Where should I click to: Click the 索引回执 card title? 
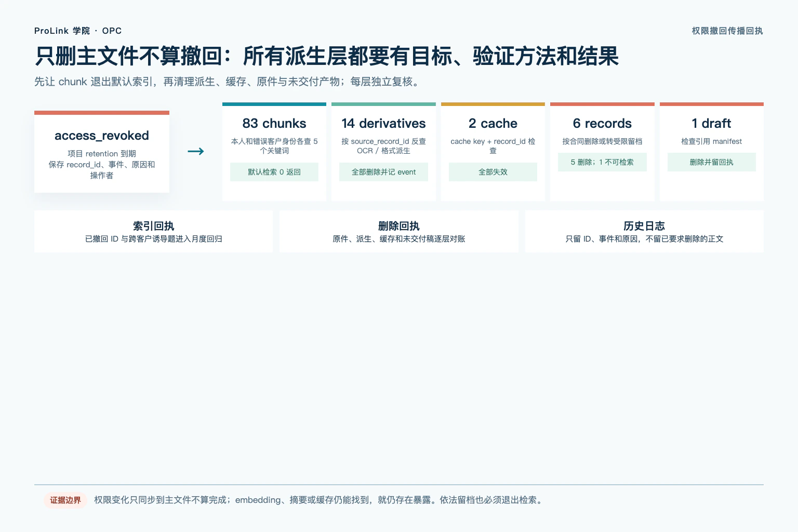coord(154,226)
